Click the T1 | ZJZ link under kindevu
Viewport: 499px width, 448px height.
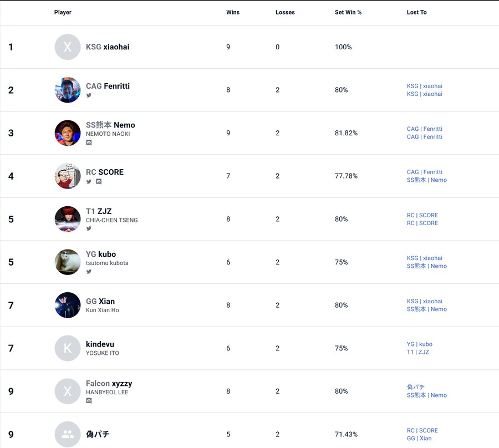point(417,352)
